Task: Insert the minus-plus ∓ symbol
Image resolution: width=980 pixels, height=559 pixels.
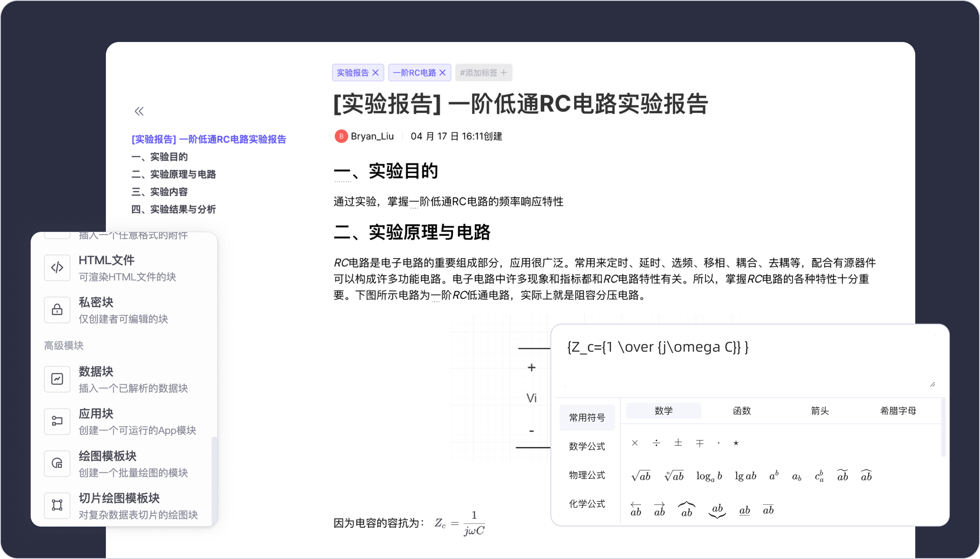Action: tap(700, 443)
